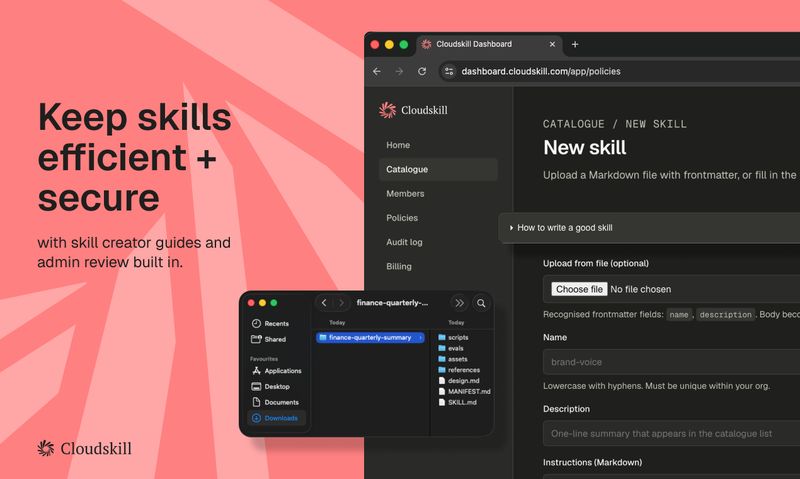Screen dimensions: 800x479
Task: Select the design.md file
Action: tap(459, 381)
